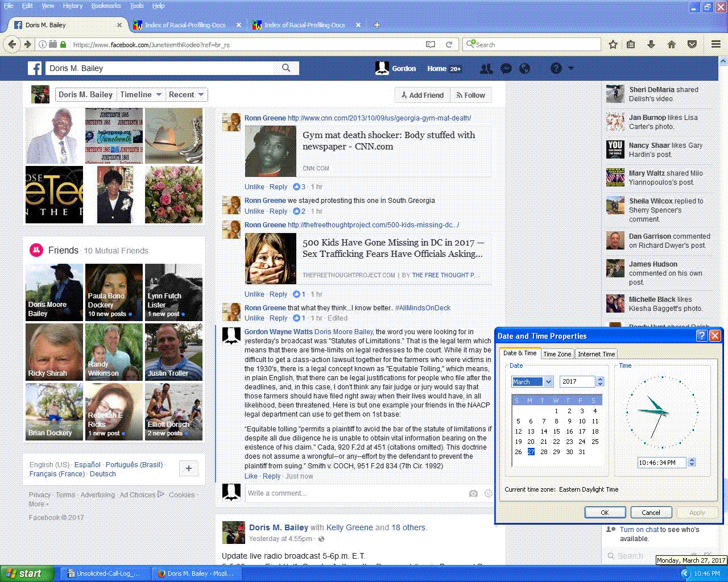Bookmark this page with star icon
The image size is (728, 582).
(x=613, y=44)
